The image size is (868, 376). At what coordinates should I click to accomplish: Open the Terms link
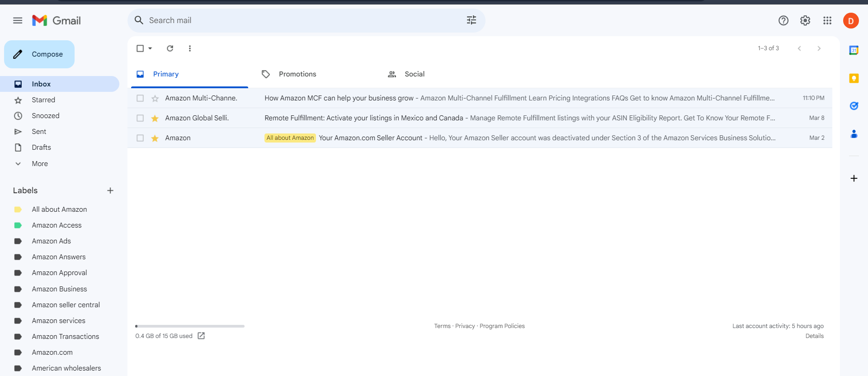click(x=442, y=326)
